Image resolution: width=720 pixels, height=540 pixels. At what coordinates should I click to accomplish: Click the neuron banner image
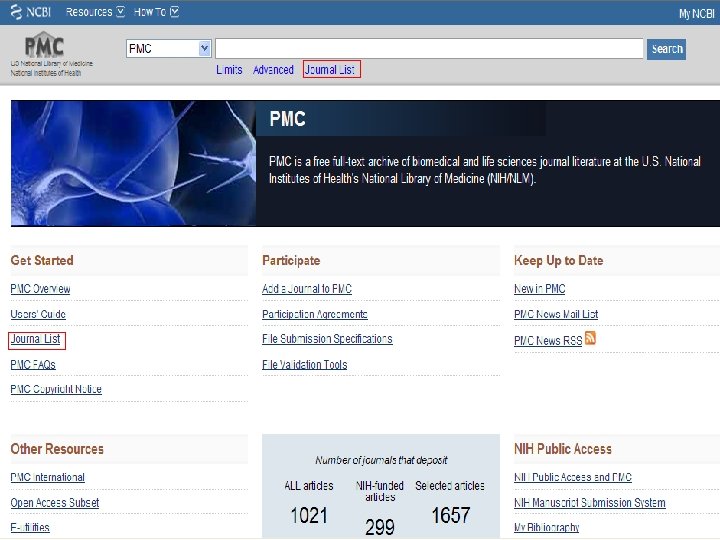[x=133, y=163]
